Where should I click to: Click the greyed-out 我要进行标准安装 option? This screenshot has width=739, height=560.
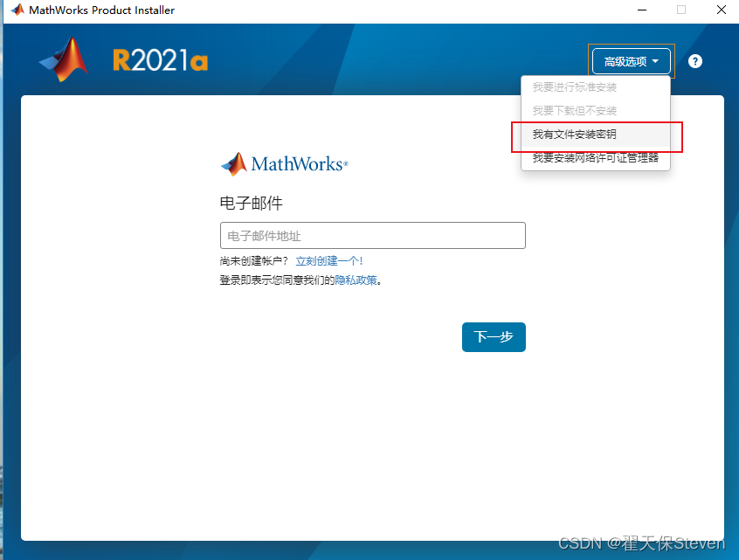pyautogui.click(x=574, y=87)
